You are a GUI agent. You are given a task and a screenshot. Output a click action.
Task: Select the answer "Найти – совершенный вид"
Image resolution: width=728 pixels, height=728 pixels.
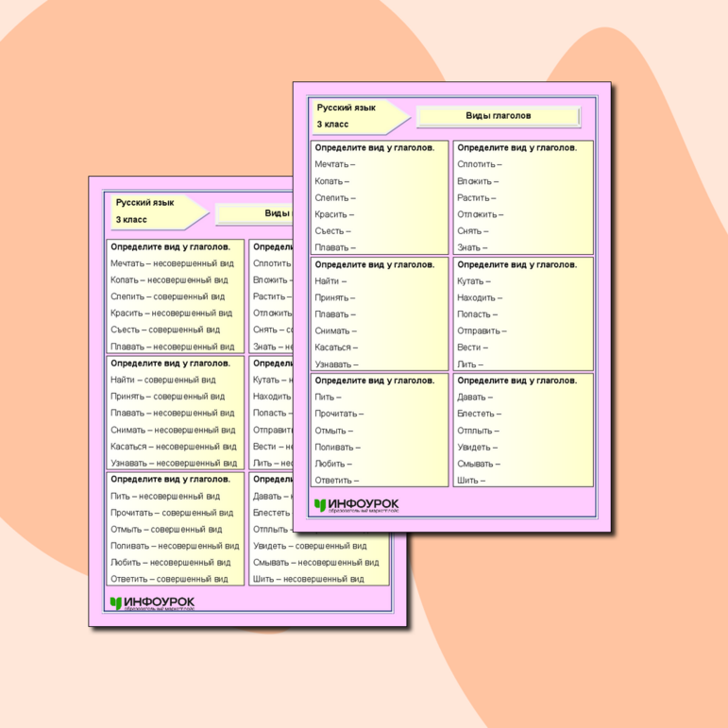(162, 380)
